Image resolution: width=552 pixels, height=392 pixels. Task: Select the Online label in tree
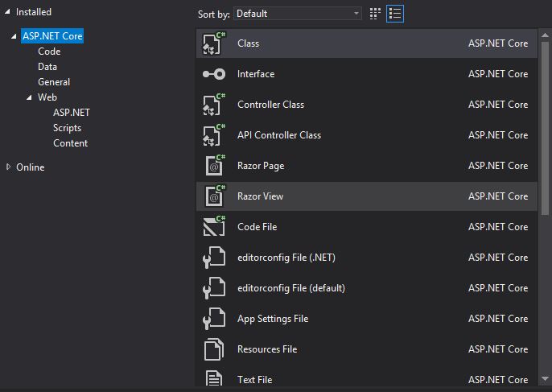(31, 167)
